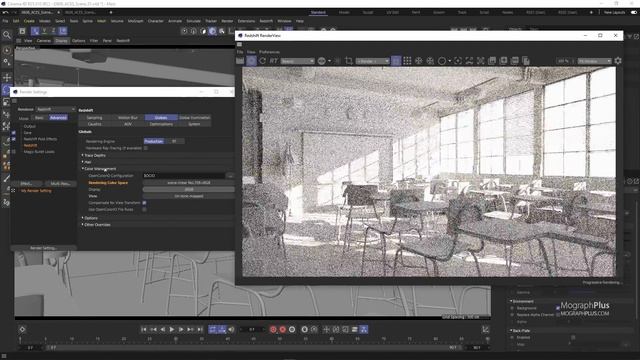Image resolution: width=640 pixels, height=360 pixels.
Task: Toggle Use OpenColorIO File Rules checkbox
Action: [x=144, y=209]
